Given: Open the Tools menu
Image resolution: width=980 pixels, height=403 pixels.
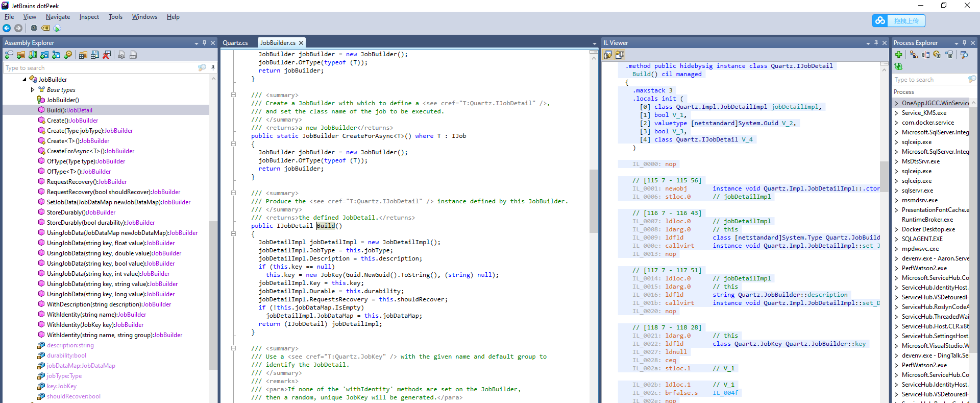Looking at the screenshot, I should click(115, 17).
